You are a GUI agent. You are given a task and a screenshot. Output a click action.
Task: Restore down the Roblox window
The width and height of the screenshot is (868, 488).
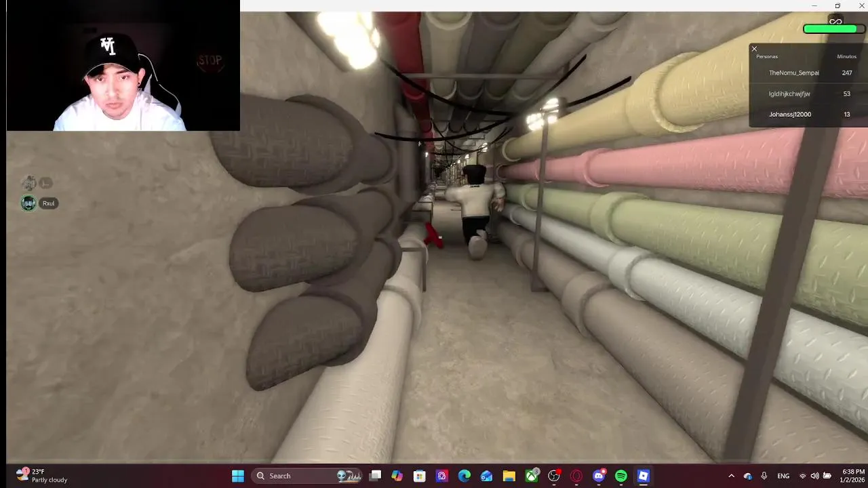coord(837,5)
